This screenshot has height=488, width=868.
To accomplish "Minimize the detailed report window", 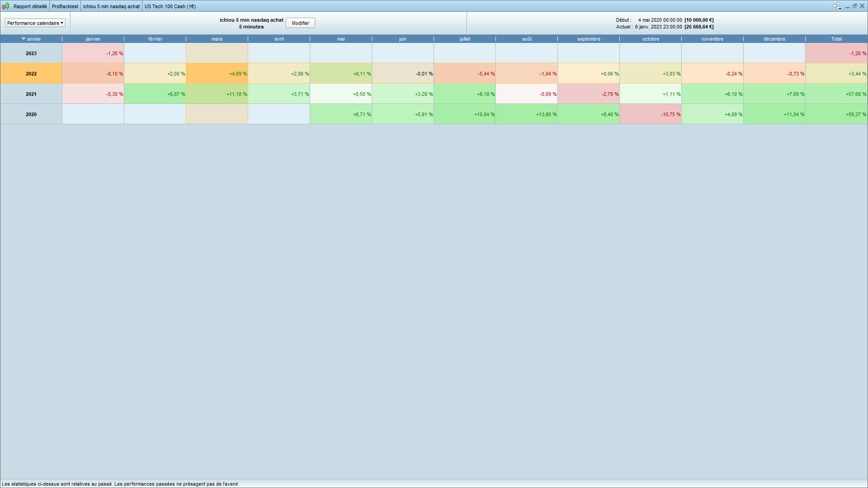I will click(848, 6).
